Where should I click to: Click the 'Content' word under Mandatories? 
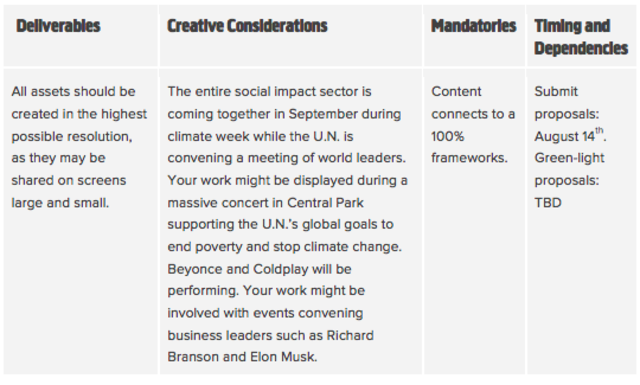[x=456, y=91]
